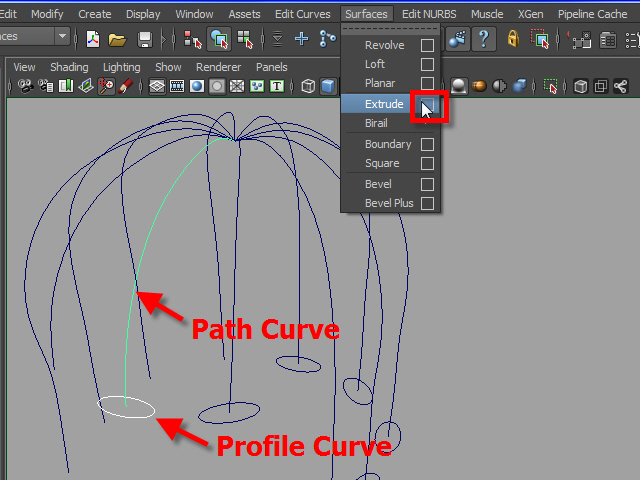
Task: Open the menu set dropdown arrow
Action: click(62, 36)
